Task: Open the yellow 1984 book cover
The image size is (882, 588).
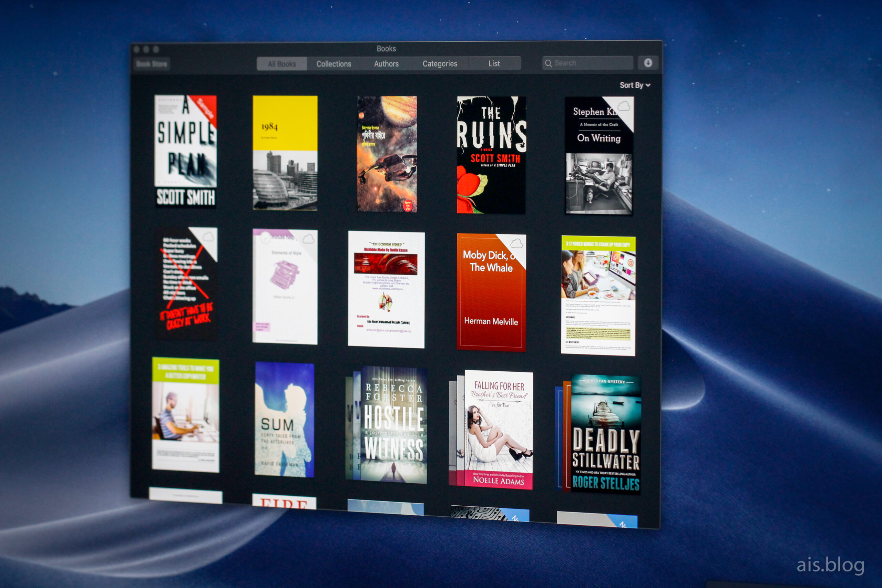Action: [x=285, y=153]
